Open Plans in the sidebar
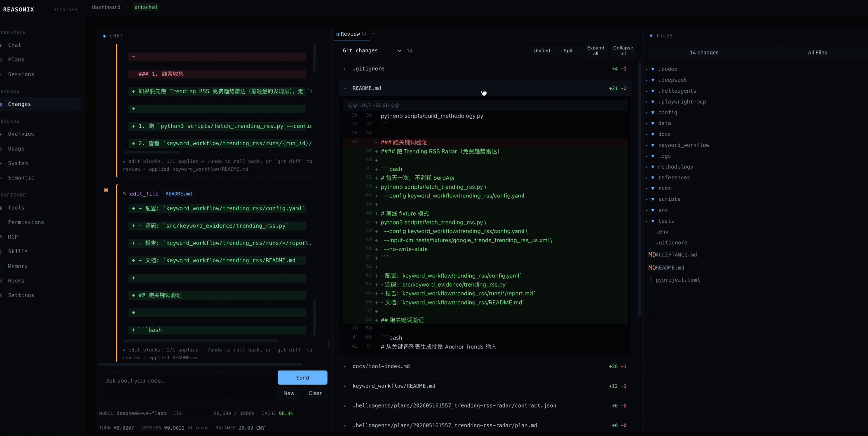This screenshot has height=436, width=868. point(16,59)
